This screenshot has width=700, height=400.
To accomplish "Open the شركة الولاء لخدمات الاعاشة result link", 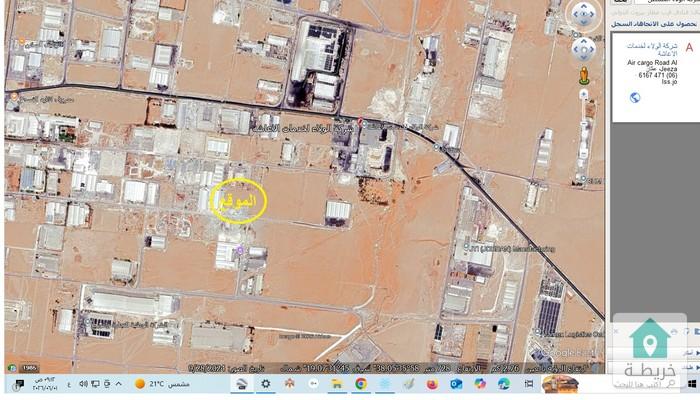I will tap(652, 50).
